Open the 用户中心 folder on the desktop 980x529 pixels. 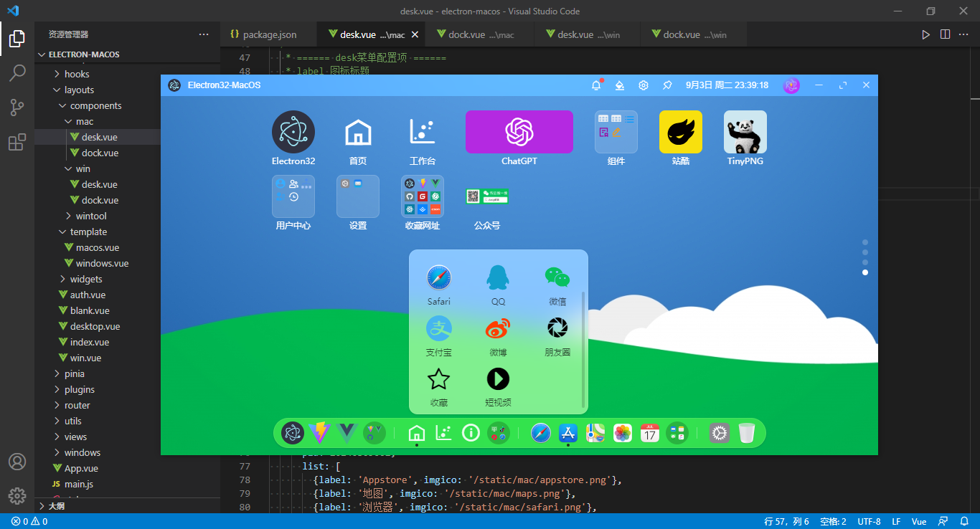pos(293,196)
